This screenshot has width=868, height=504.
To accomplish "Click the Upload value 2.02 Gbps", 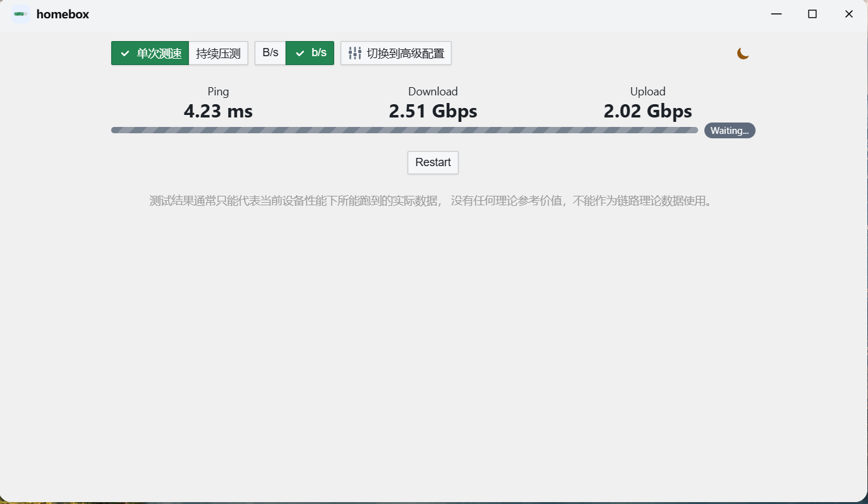I will (648, 111).
